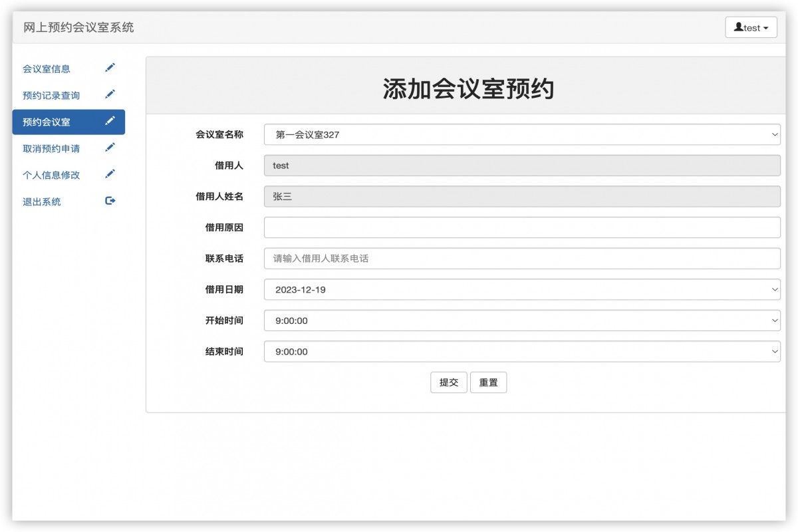Viewport: 798px width, 532px height.
Task: Open the 开始时间 start time dropdown
Action: click(x=523, y=321)
